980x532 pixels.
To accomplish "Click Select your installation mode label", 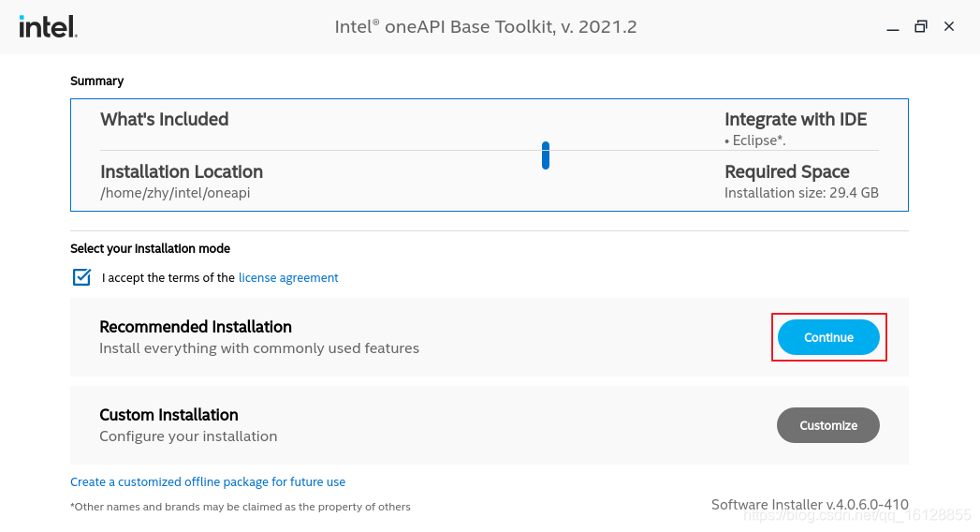I will [150, 249].
